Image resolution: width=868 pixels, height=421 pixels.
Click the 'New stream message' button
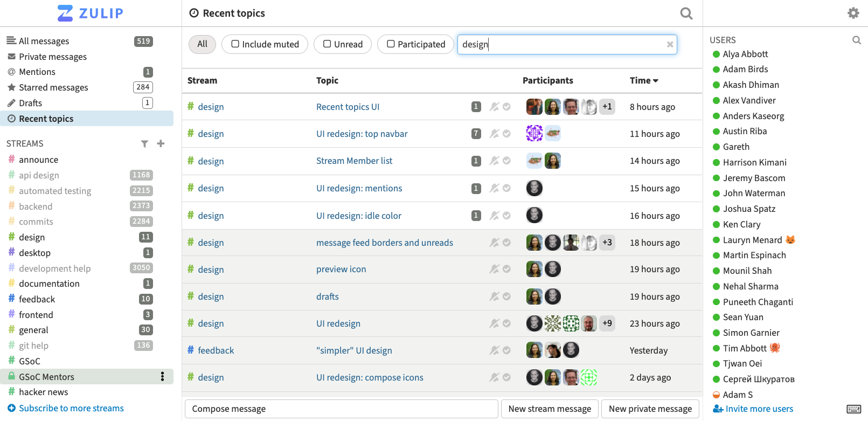pyautogui.click(x=550, y=409)
